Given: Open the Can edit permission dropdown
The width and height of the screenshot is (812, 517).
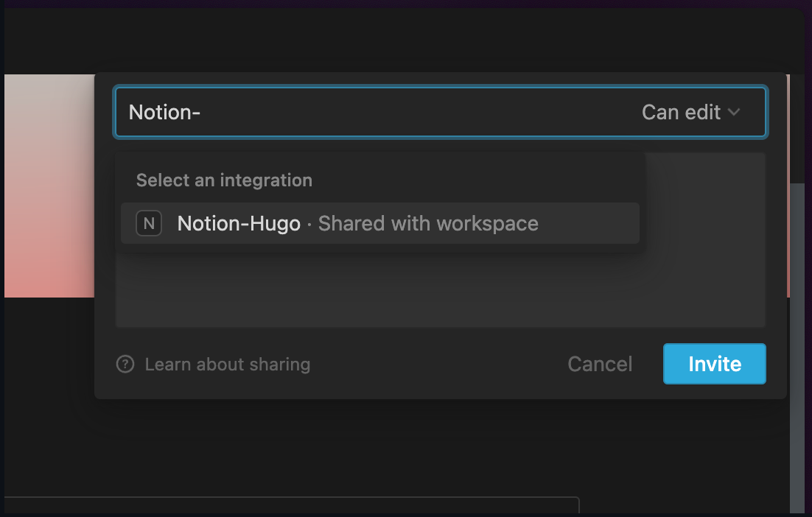Looking at the screenshot, I should (x=691, y=112).
